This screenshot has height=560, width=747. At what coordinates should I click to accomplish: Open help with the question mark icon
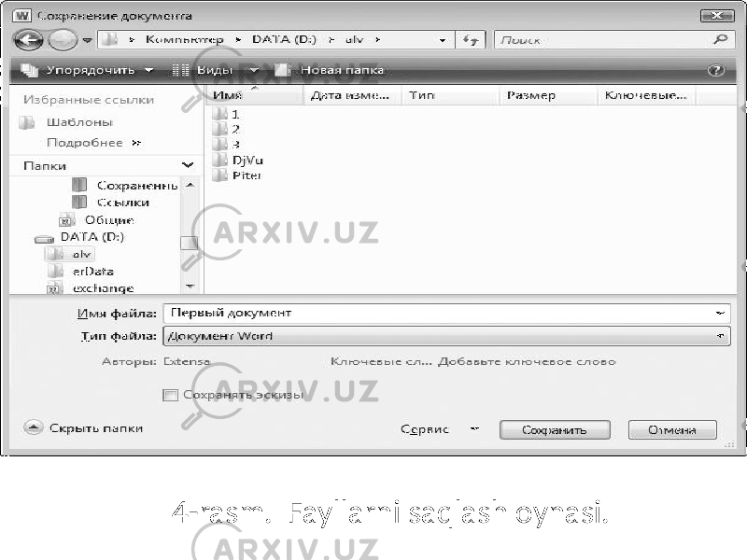click(x=715, y=71)
